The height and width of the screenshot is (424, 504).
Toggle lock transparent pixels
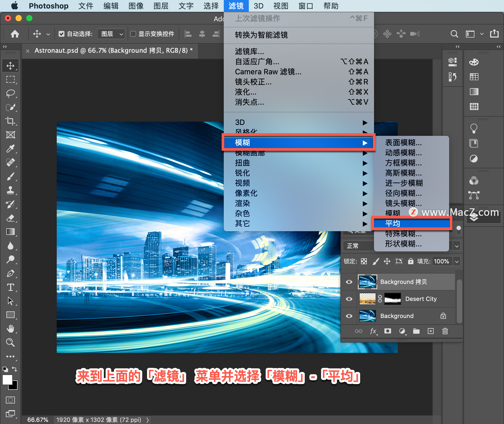pyautogui.click(x=364, y=261)
